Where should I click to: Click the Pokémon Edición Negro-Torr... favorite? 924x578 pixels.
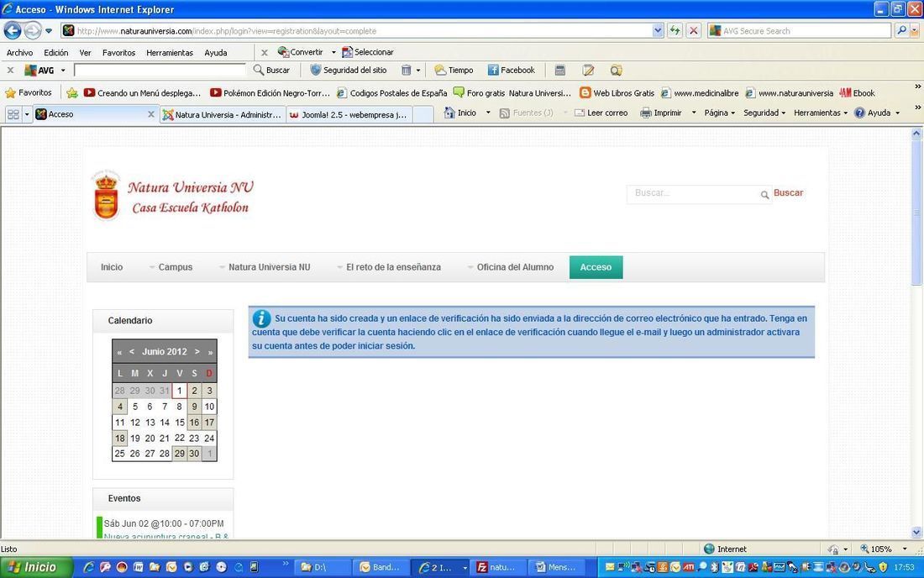[270, 93]
